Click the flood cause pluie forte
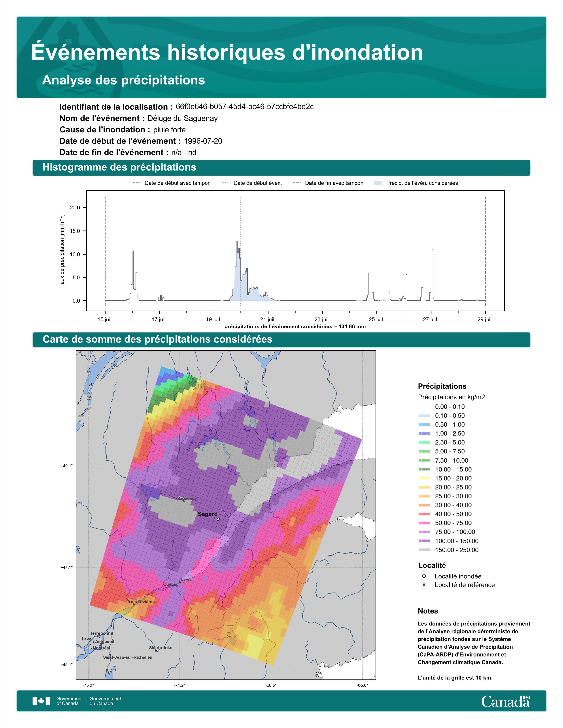Image resolution: width=563 pixels, height=728 pixels. tap(169, 130)
